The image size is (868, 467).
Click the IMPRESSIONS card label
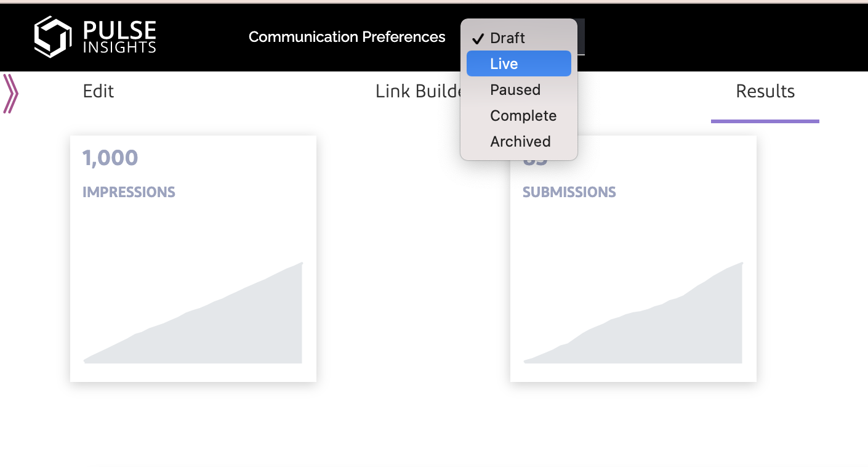(129, 192)
